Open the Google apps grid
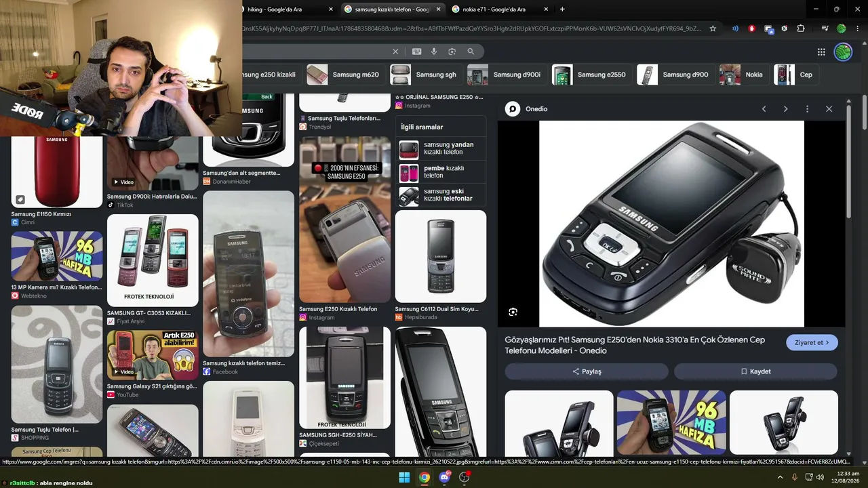 click(821, 52)
